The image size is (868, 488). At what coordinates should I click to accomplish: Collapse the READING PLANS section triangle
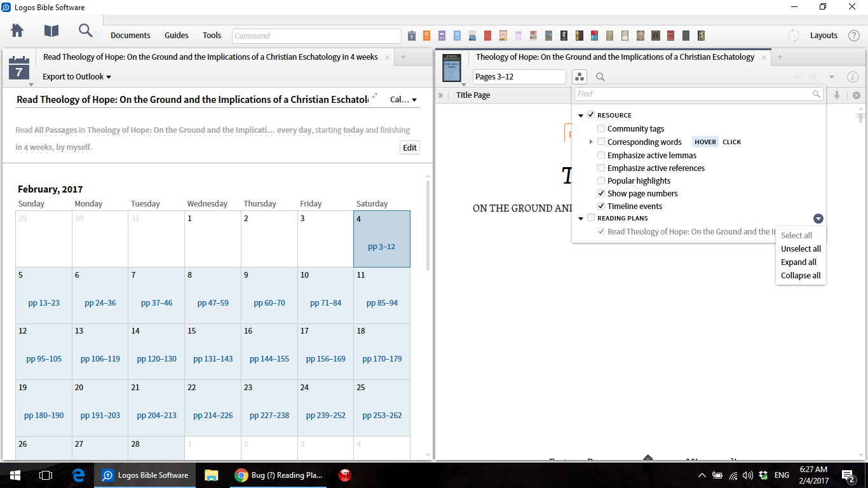581,219
